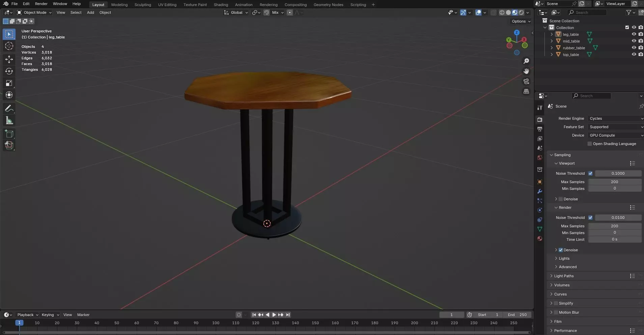
Task: Open the Output properties tab
Action: 540,129
